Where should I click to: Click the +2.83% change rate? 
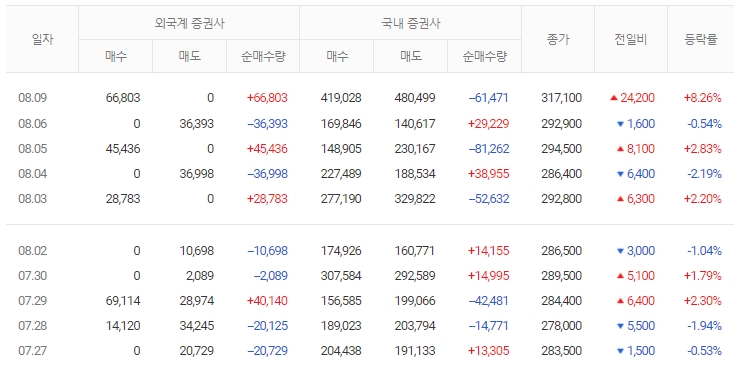(703, 149)
